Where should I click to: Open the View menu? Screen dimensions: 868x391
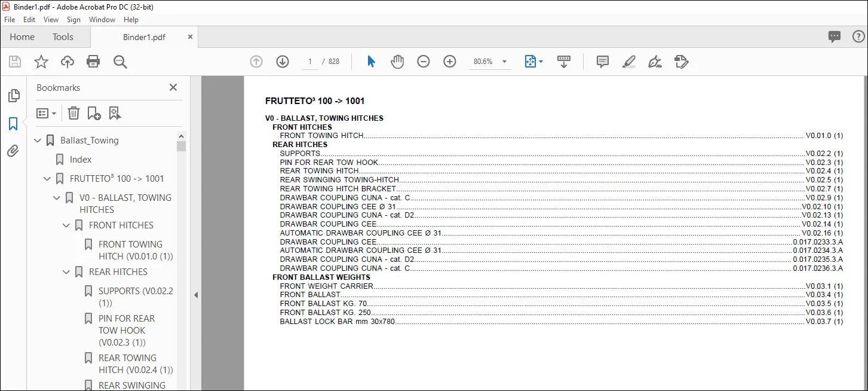coord(51,20)
